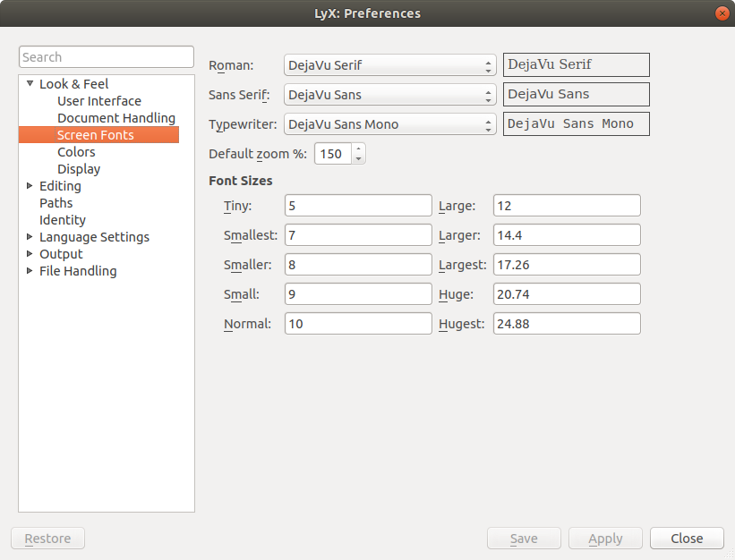Expand the File Handling section
The image size is (735, 560).
[x=30, y=271]
